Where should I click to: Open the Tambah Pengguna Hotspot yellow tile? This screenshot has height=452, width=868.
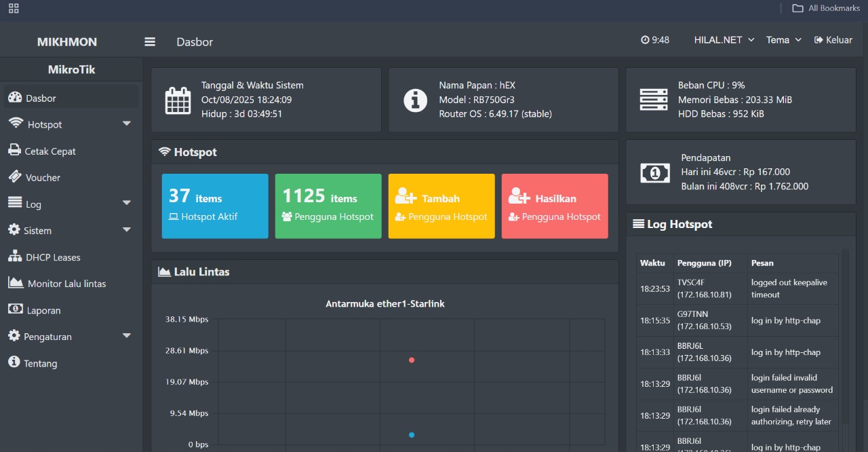click(441, 206)
